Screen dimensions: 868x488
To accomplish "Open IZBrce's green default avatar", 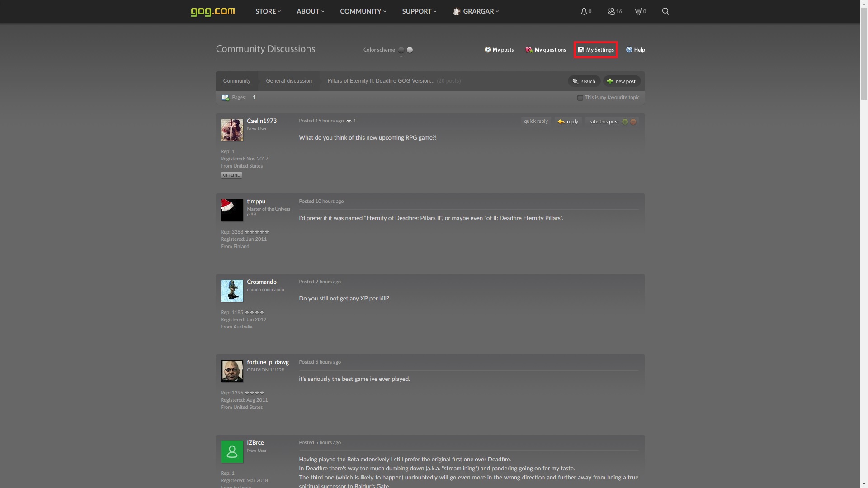I will click(x=232, y=452).
